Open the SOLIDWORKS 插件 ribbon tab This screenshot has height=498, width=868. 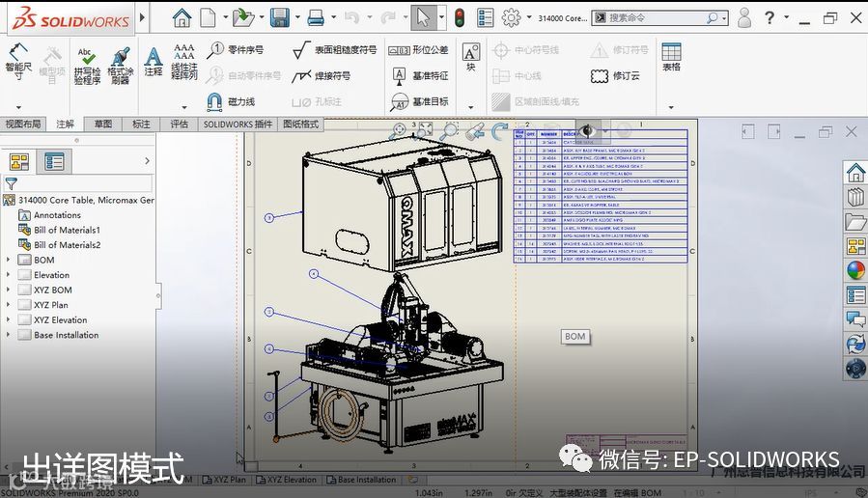[238, 124]
